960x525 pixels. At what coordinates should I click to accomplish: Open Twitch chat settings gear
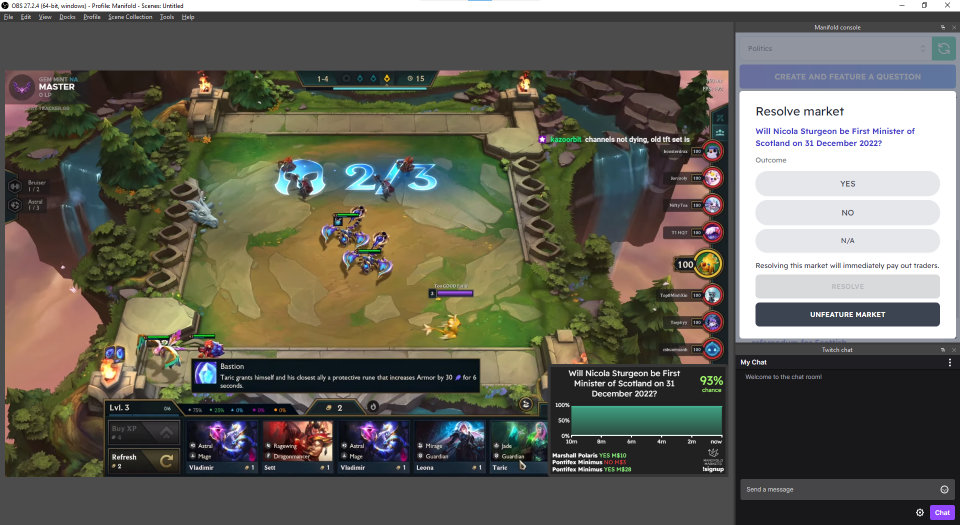[920, 513]
